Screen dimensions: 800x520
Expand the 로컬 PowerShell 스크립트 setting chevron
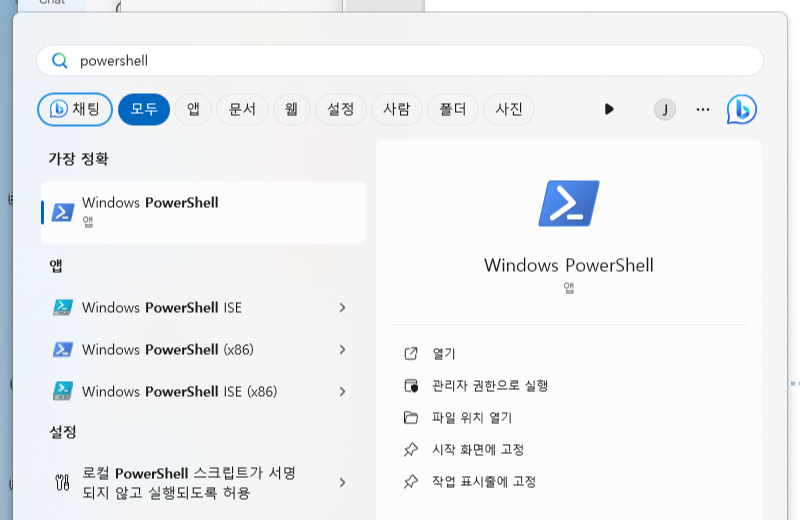pos(342,482)
